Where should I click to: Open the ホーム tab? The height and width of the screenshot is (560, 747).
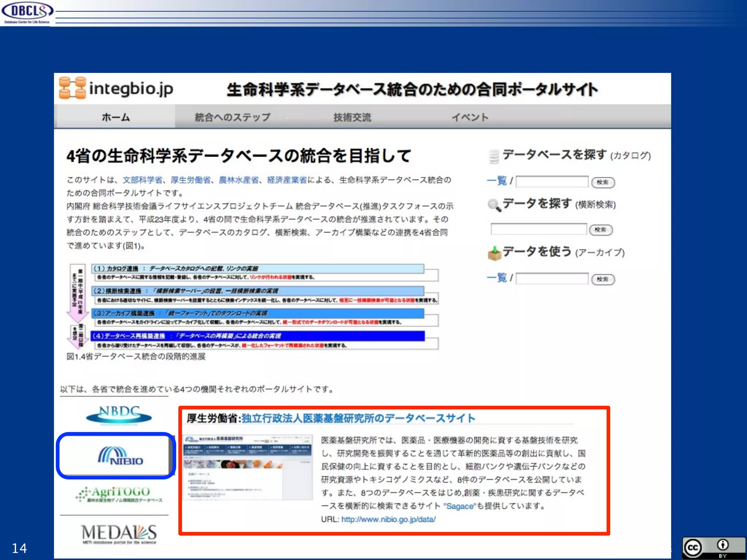[x=115, y=117]
